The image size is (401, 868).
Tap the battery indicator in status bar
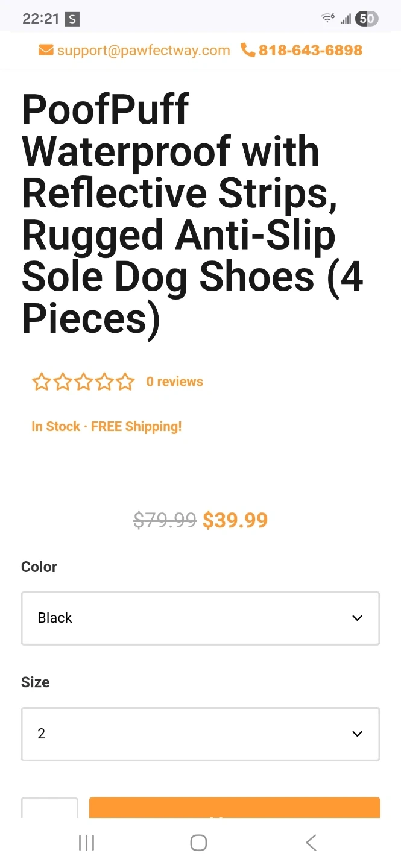[366, 19]
